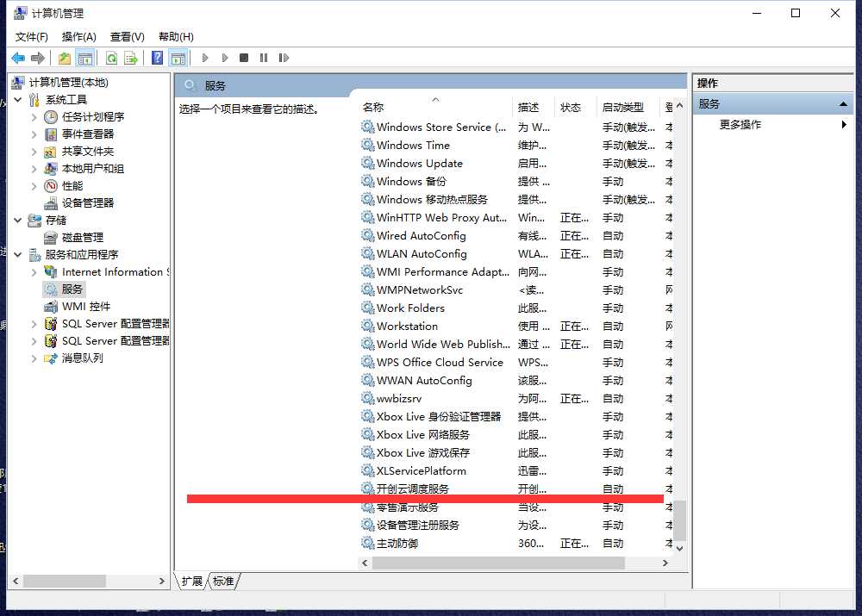Click the 事件查看器 tree icon
862x616 pixels.
tap(51, 134)
